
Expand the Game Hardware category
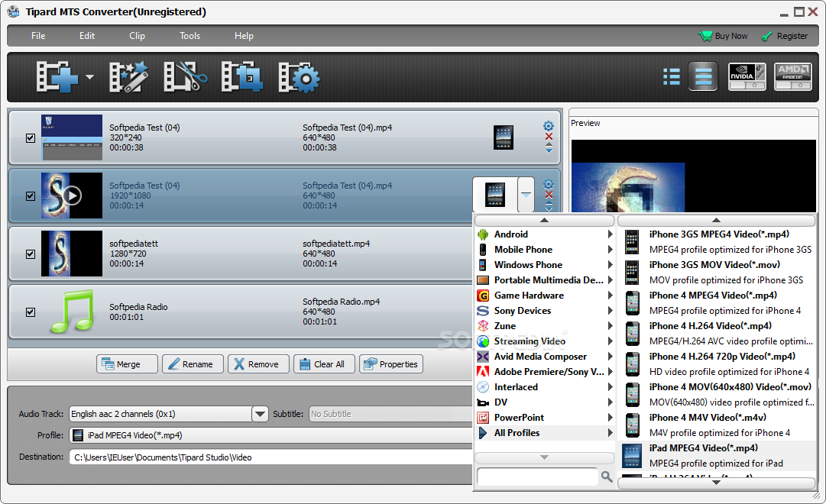546,296
